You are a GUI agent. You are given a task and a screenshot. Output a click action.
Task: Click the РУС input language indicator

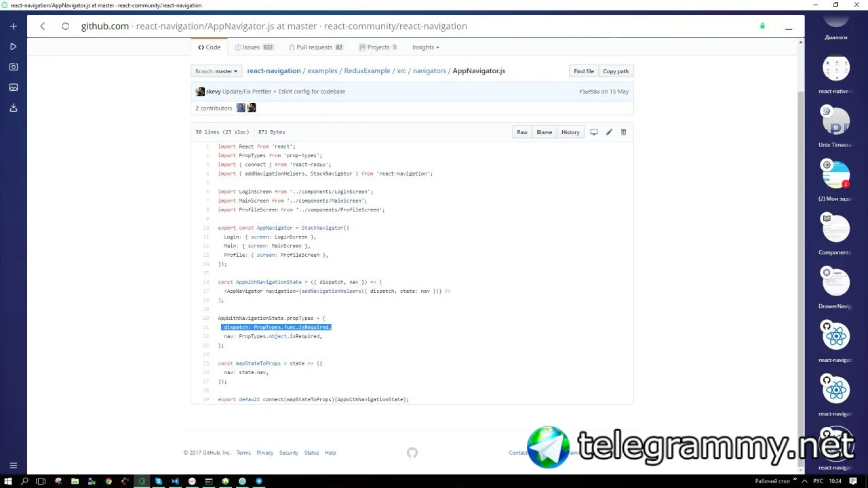pyautogui.click(x=818, y=481)
